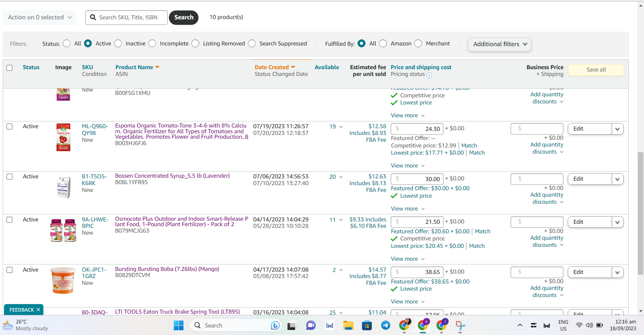The width and height of the screenshot is (644, 335).
Task: Set Fulfilled By to Merchant
Action: pos(418,43)
